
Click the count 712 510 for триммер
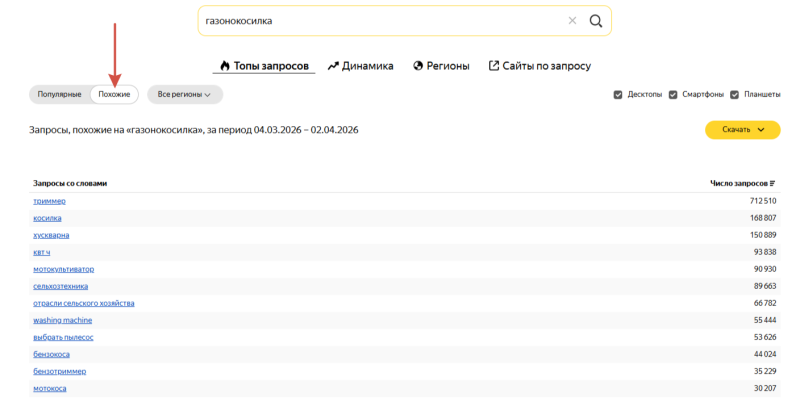pos(763,201)
